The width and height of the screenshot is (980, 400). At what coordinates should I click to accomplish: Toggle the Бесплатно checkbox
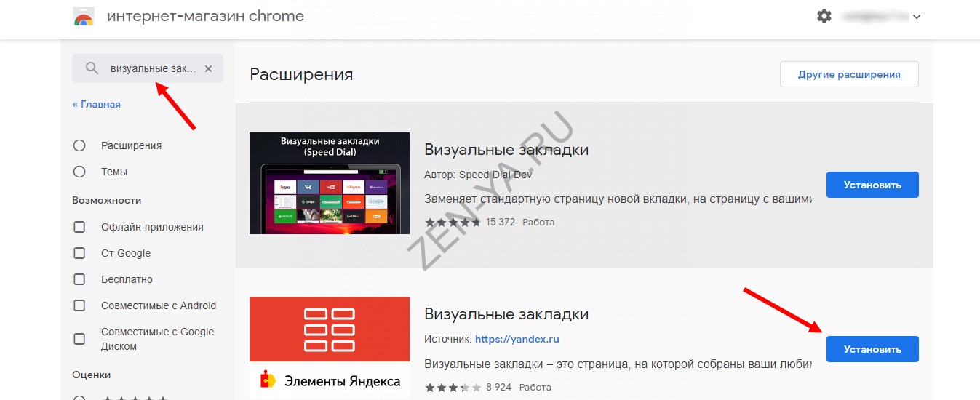[80, 279]
